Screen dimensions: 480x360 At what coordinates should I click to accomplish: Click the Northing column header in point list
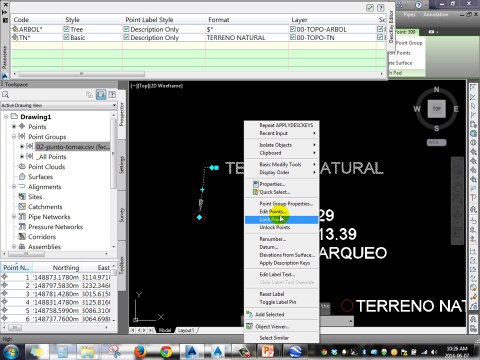click(66, 268)
